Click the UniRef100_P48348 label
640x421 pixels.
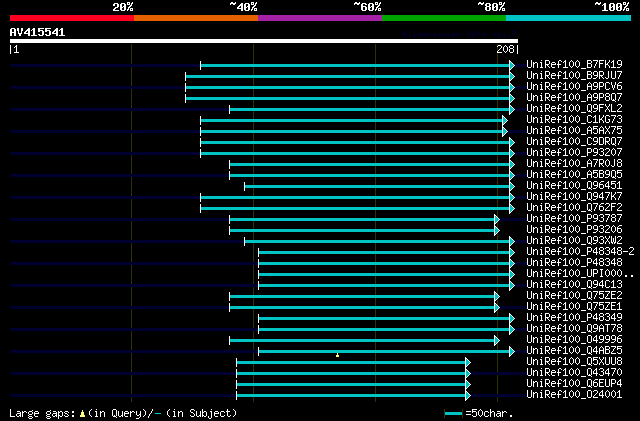574,263
